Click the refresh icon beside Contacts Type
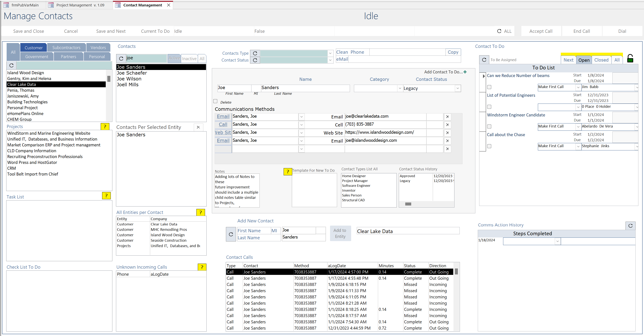The image size is (644, 336). click(255, 53)
